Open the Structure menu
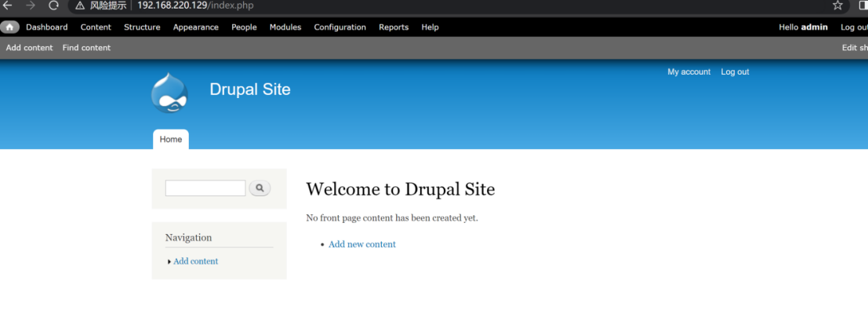Image resolution: width=868 pixels, height=314 pixels. pos(142,27)
